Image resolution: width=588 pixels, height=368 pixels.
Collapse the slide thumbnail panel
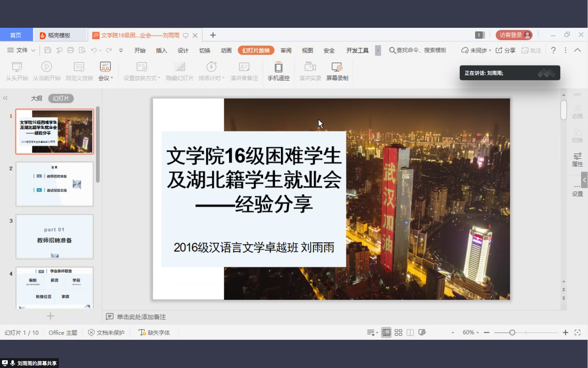tap(5, 98)
